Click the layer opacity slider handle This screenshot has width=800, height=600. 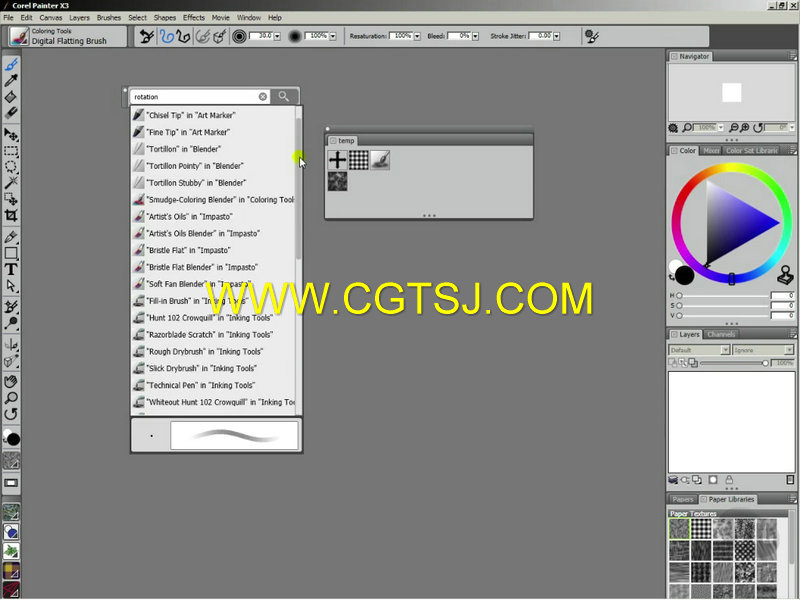(765, 363)
